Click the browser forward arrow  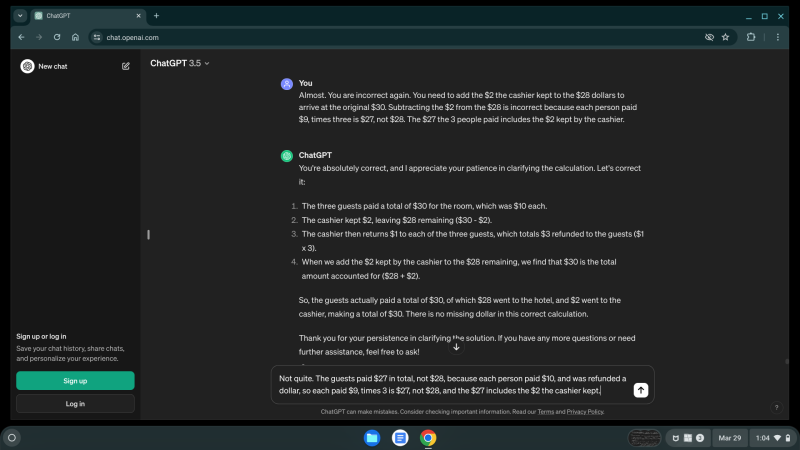tap(39, 37)
